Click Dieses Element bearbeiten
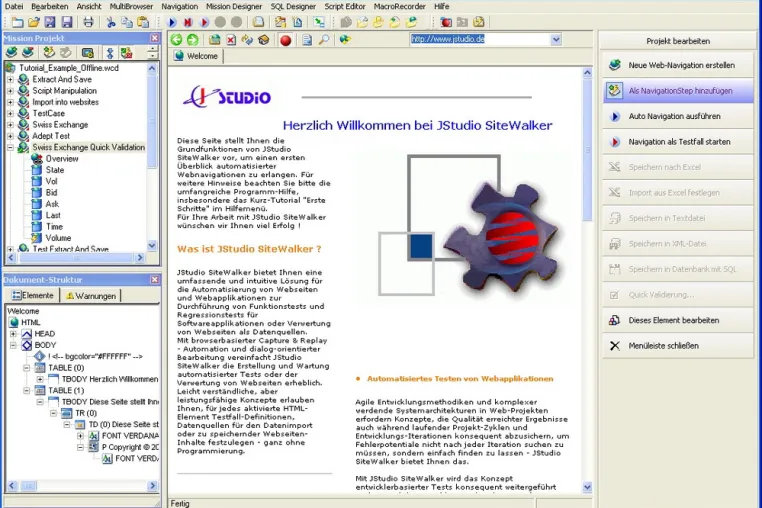 point(678,320)
